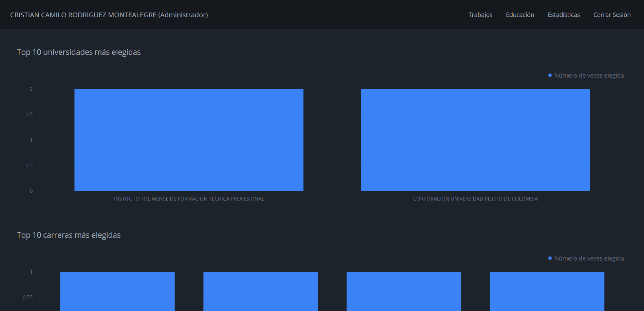Click the administrator name in the header
This screenshot has width=644, height=311.
coord(109,15)
